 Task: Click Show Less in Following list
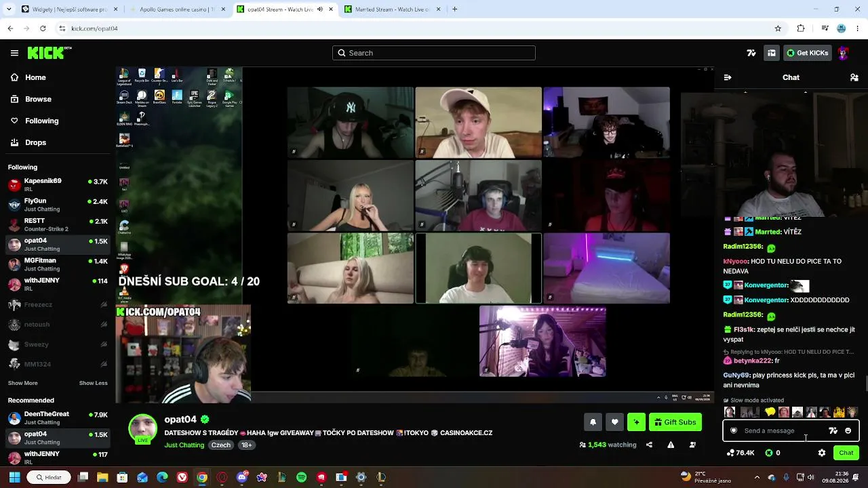click(94, 383)
